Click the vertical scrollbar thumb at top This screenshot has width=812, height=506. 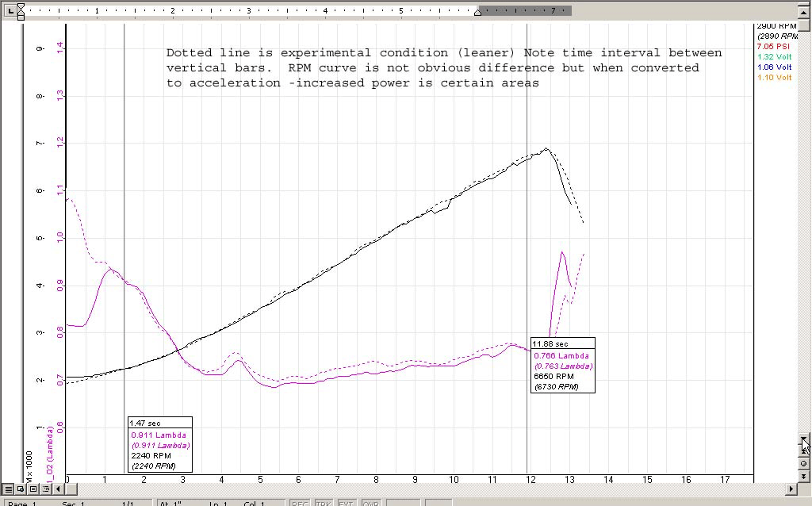tap(804, 26)
